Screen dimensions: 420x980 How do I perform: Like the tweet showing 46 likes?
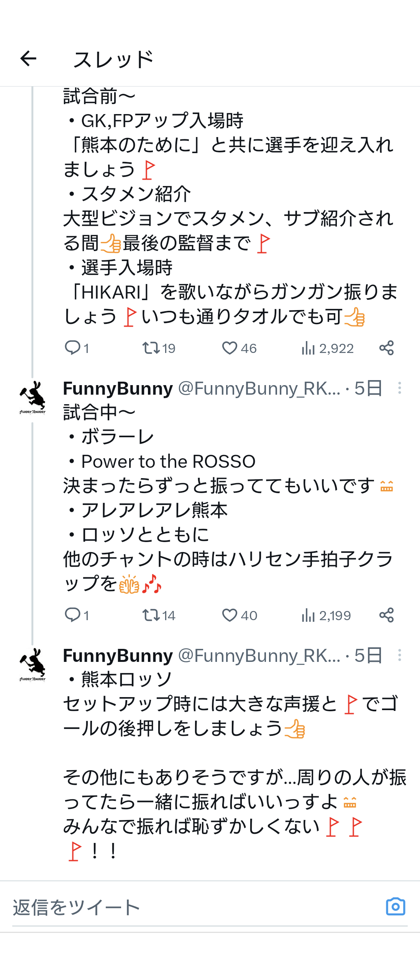click(x=239, y=348)
